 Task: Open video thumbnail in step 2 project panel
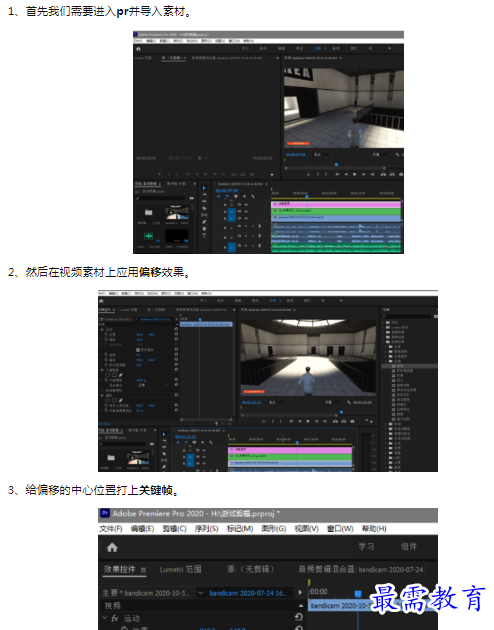pos(138,457)
